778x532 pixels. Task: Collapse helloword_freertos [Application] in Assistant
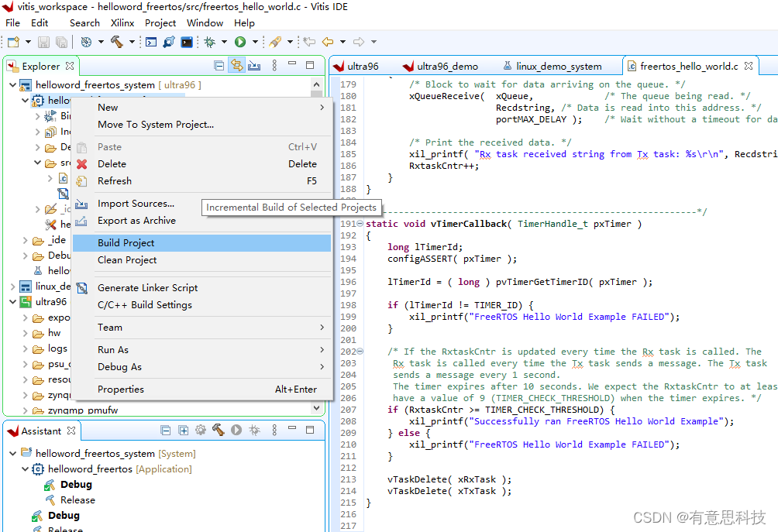tap(25, 469)
